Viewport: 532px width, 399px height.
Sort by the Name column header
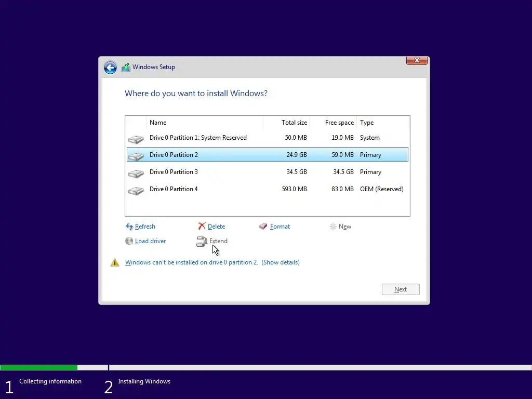point(205,123)
